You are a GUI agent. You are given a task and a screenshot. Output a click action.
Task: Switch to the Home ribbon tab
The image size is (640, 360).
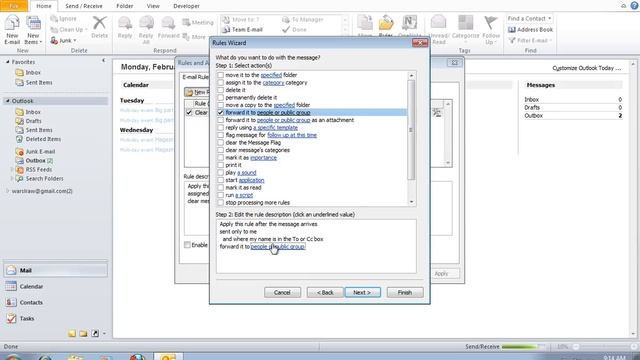(x=44, y=6)
